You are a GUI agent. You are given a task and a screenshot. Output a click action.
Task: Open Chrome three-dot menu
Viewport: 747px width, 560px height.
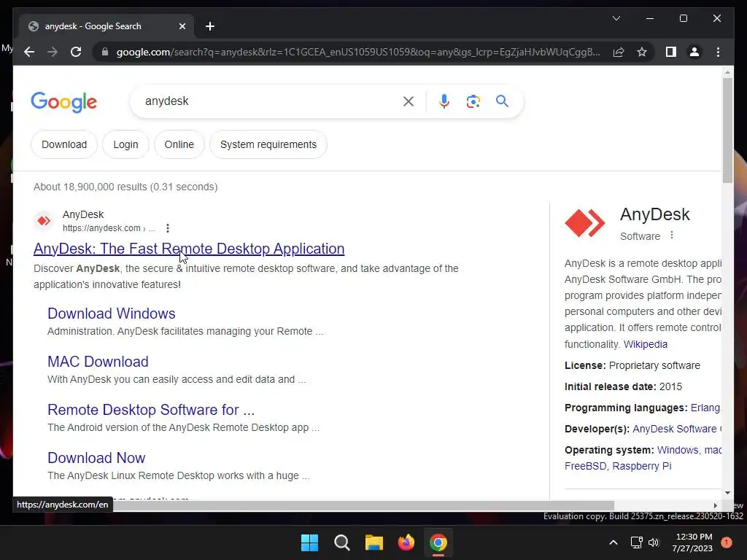pyautogui.click(x=718, y=52)
